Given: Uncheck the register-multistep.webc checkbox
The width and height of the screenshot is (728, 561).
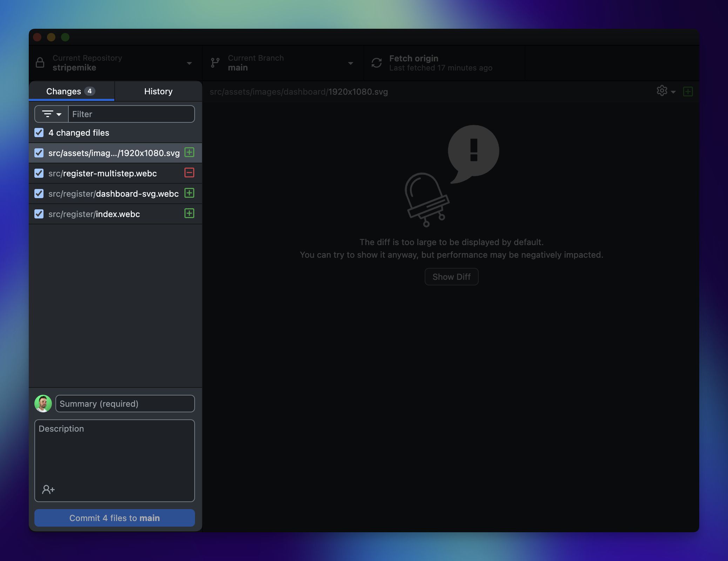Looking at the screenshot, I should 39,173.
